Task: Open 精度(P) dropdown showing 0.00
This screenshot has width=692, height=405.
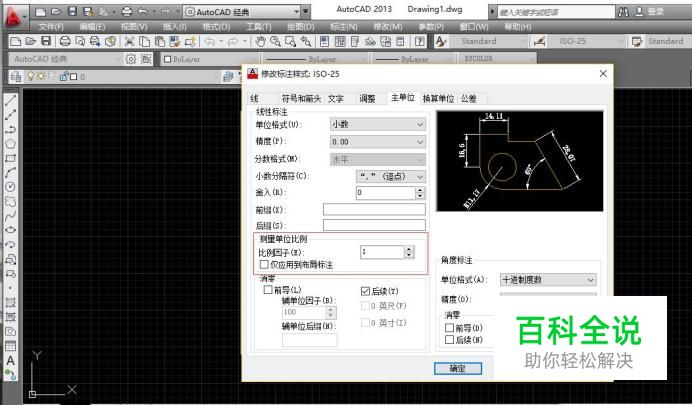Action: [378, 142]
